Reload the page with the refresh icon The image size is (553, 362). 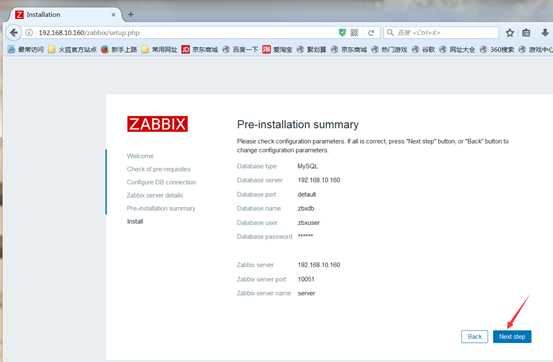click(x=371, y=33)
